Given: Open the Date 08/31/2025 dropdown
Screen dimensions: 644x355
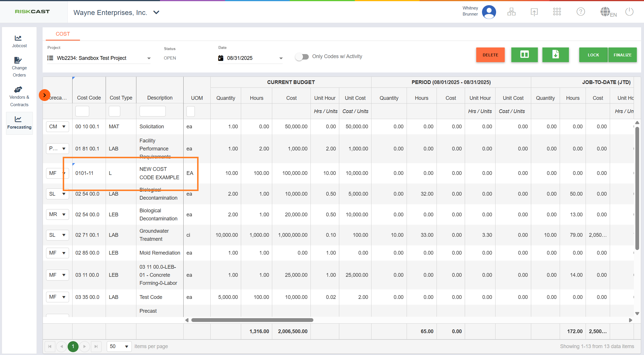Looking at the screenshot, I should click(x=281, y=58).
